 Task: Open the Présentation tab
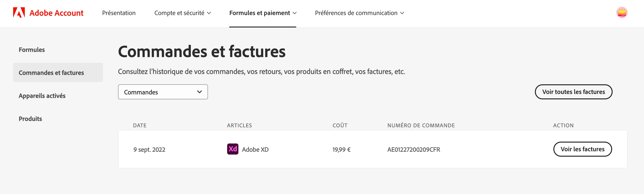tap(119, 13)
